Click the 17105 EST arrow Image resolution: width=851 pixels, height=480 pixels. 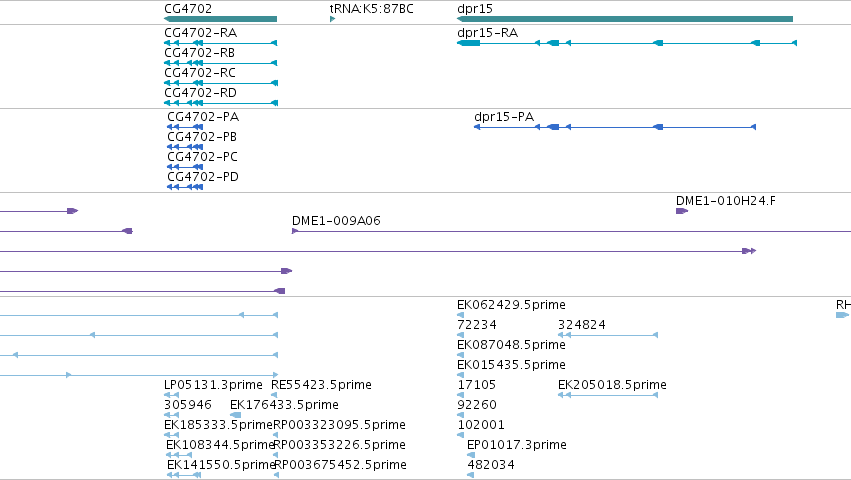pyautogui.click(x=461, y=395)
